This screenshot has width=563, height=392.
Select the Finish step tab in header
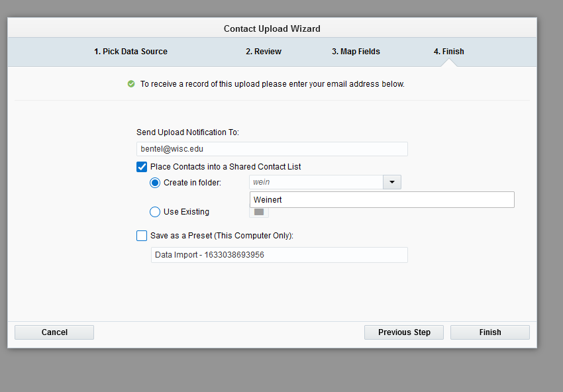[x=449, y=52]
